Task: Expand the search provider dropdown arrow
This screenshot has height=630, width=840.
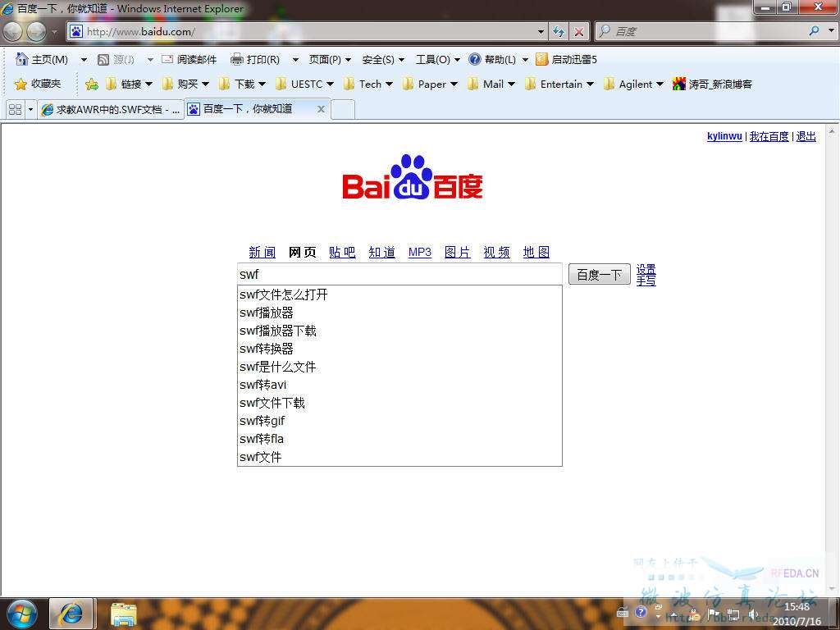Action: pyautogui.click(x=831, y=31)
